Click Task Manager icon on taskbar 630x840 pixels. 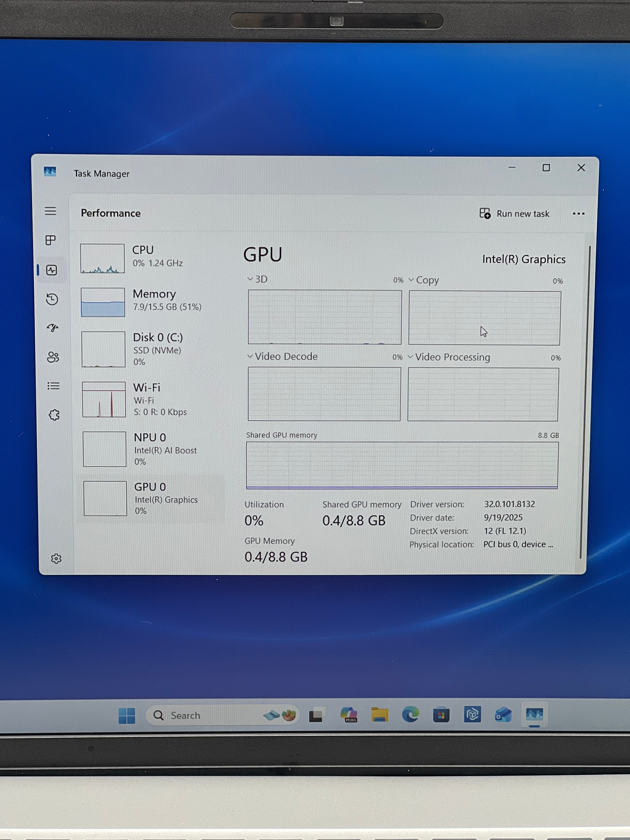tap(534, 715)
